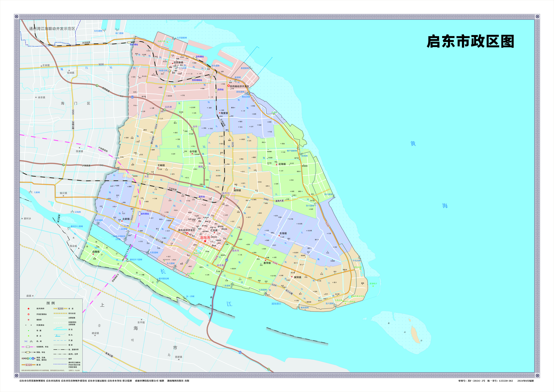Click the 近海镇 town label
This screenshot has width=554, height=392.
tap(282, 164)
